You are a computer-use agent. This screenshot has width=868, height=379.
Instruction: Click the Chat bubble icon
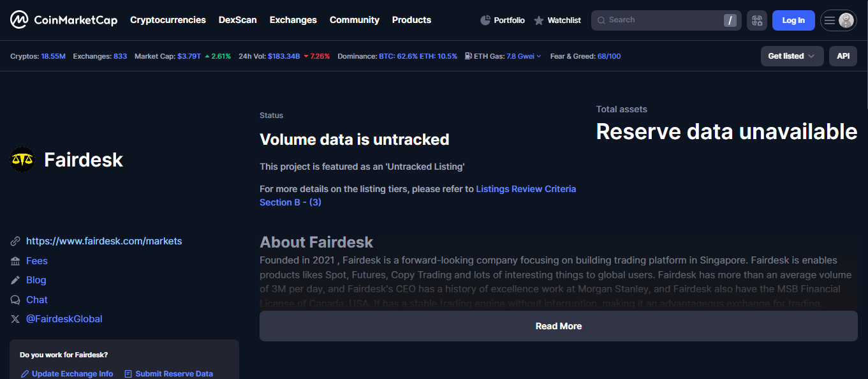15,300
